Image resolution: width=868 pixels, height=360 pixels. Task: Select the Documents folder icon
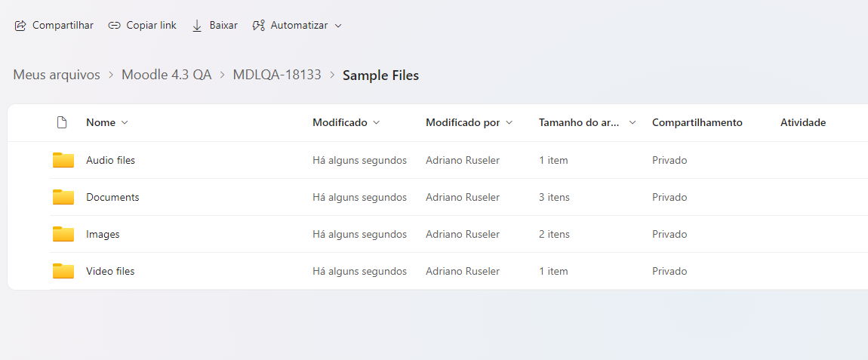63,197
